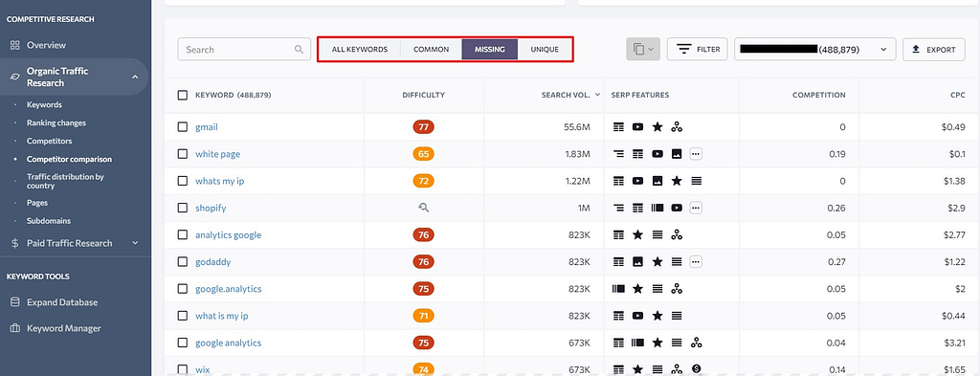Check the google.analytics row checkbox

point(183,289)
